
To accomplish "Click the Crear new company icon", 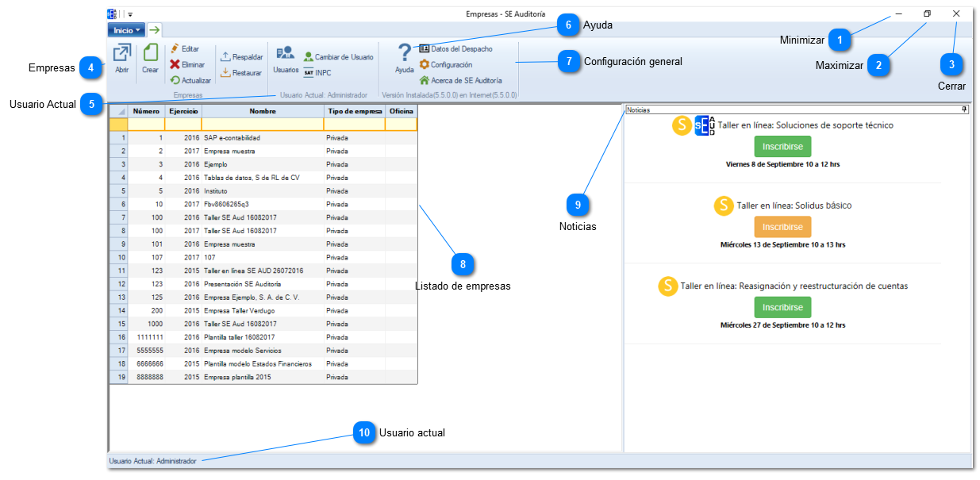I will coord(150,60).
